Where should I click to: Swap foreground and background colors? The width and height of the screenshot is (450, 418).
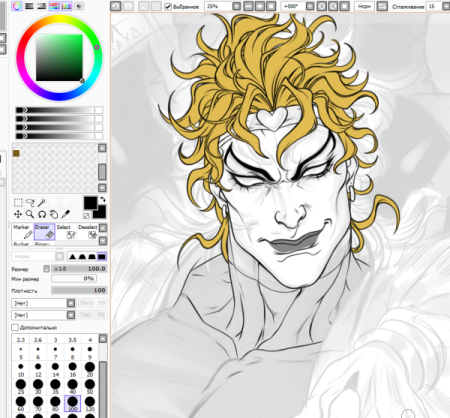pyautogui.click(x=103, y=199)
